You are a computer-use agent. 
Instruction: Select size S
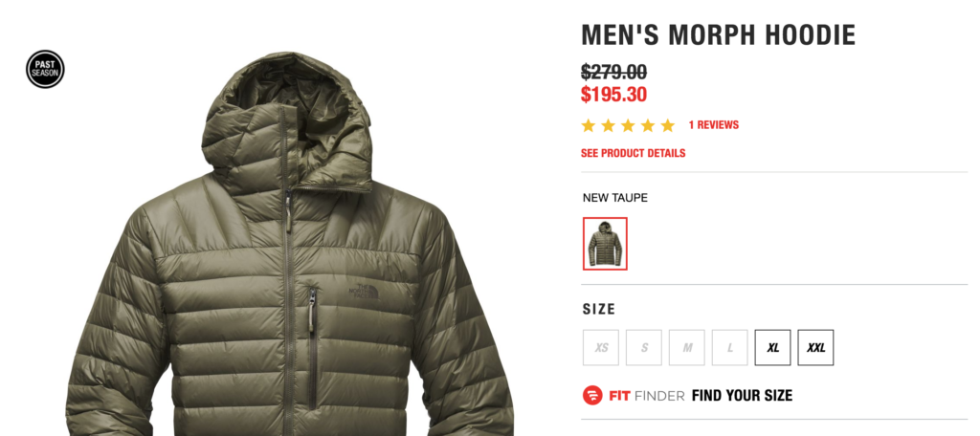[x=644, y=347]
